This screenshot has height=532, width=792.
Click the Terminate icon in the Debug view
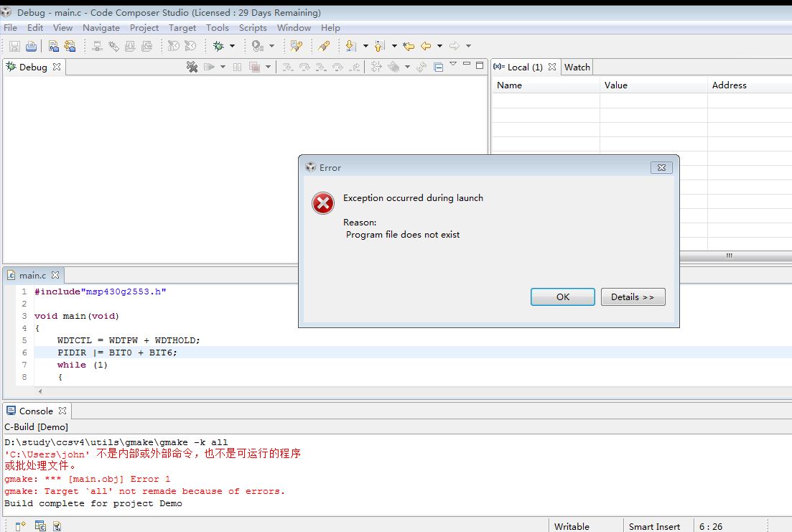(x=255, y=67)
